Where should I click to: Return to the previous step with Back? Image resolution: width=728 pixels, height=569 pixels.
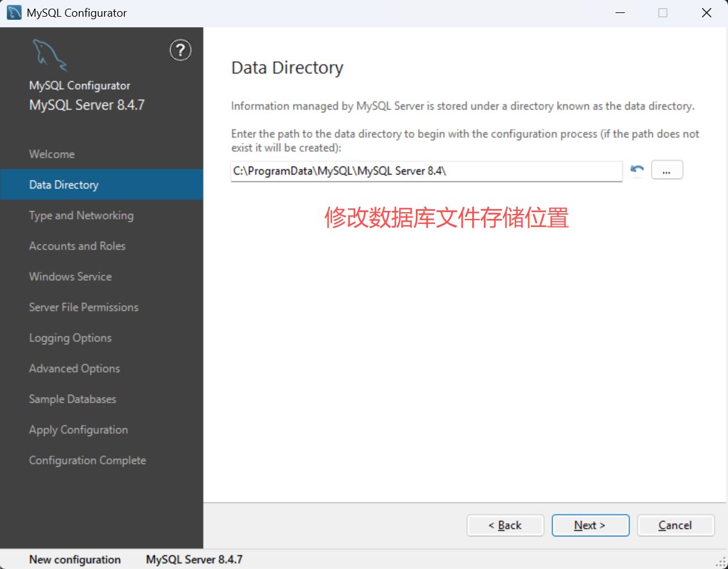(x=505, y=525)
